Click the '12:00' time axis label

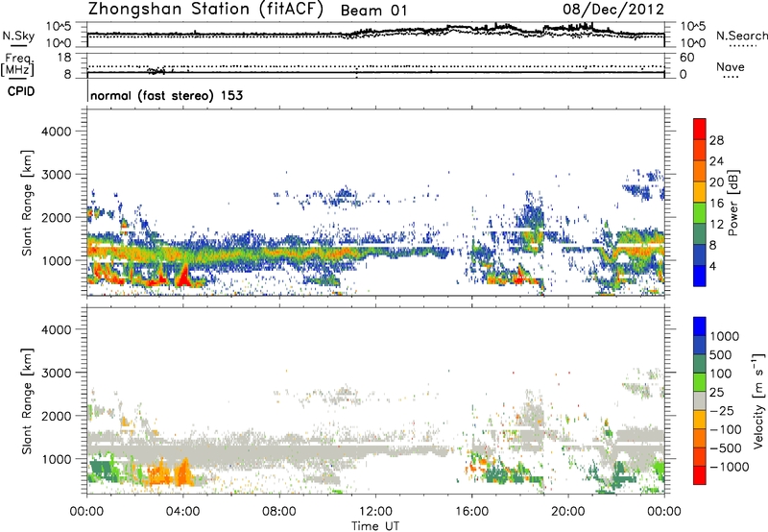pos(375,512)
